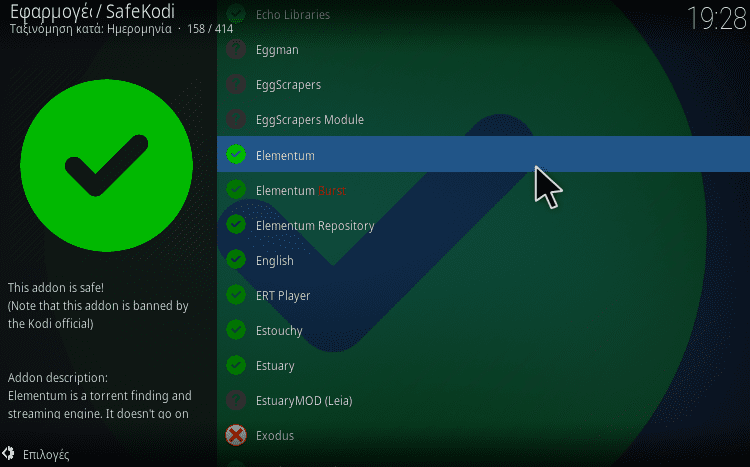
Task: Click the sort label Ταξινόμηση κατά: Ημερομηνία
Action: click(90, 29)
